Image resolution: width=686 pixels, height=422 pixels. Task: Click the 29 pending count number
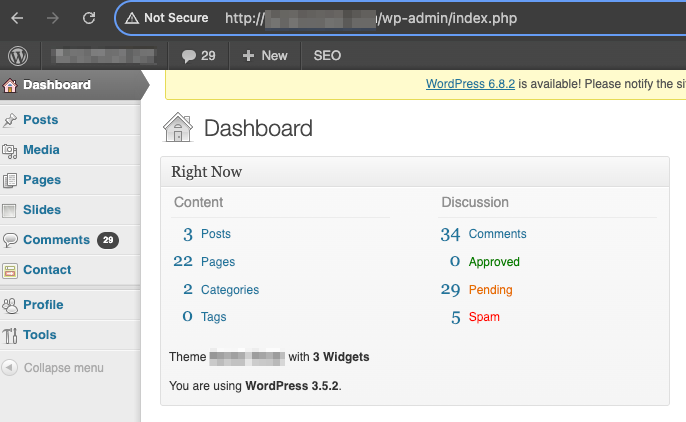450,290
